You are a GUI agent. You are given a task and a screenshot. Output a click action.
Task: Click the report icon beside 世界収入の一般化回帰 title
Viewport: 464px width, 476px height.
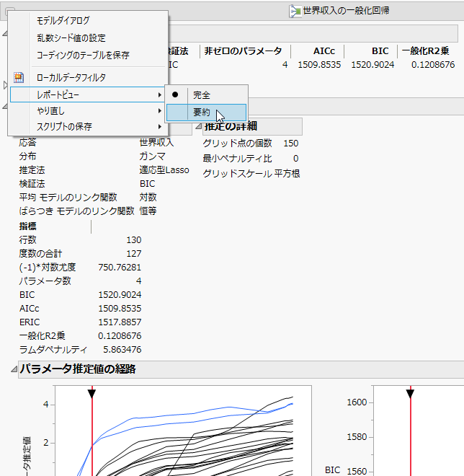click(295, 11)
